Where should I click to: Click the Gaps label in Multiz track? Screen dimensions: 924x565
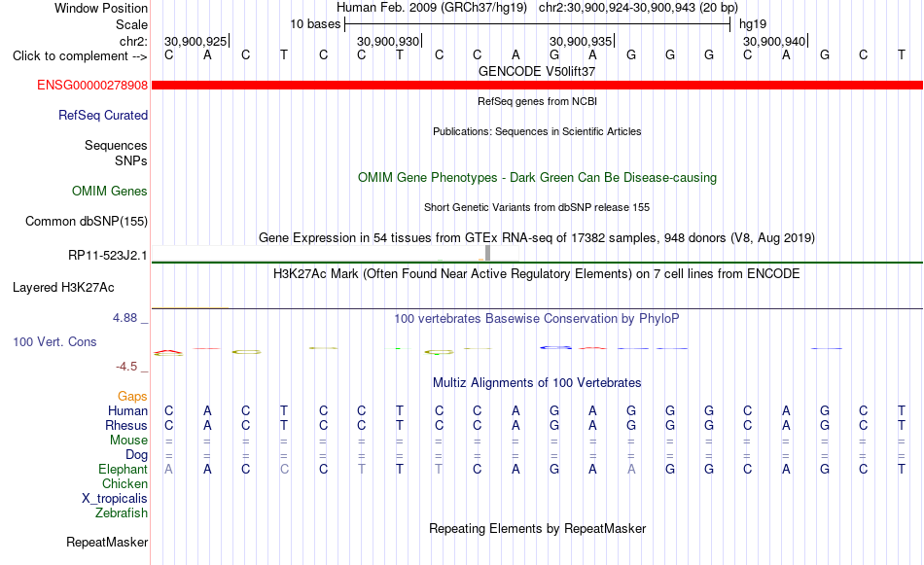[x=132, y=397]
